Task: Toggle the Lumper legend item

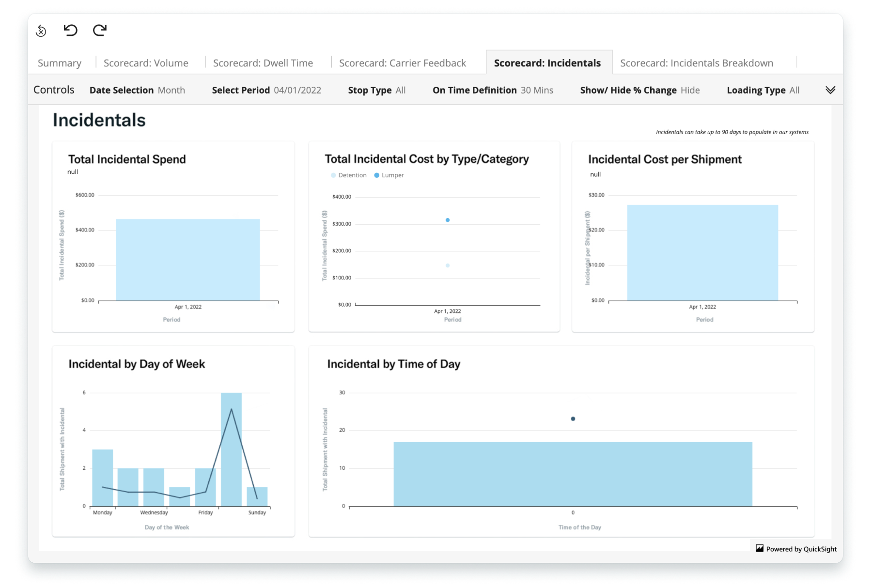Action: (389, 175)
